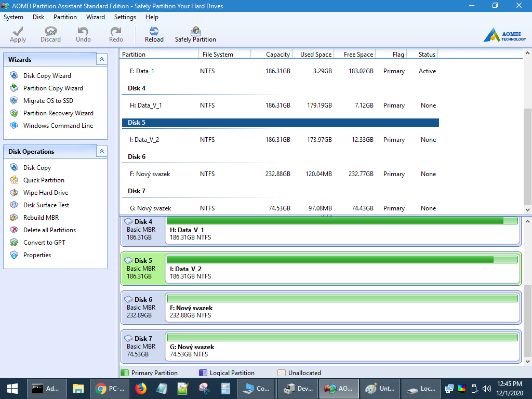Collapse the Wizards panel

[x=102, y=60]
